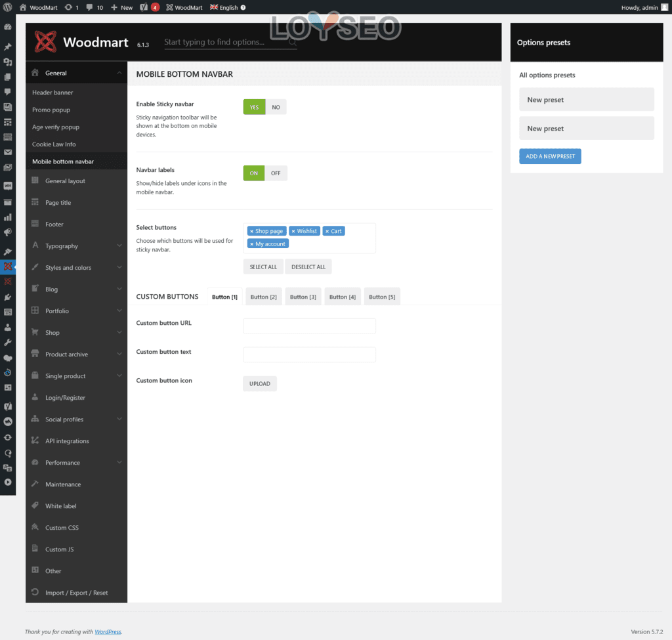Viewport: 672px width, 640px height.
Task: Open the WoodMart home site link
Action: [38, 7]
